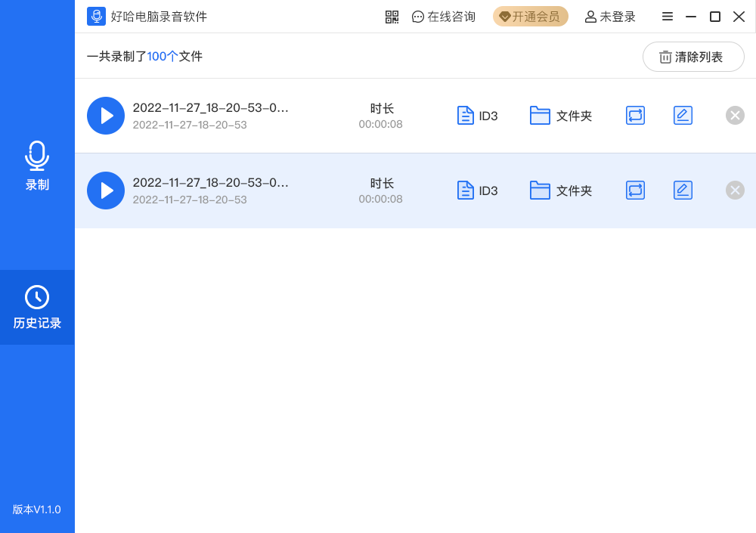Open the 文件夹 folder of the second recording
Viewport: 756px width, 533px height.
coord(562,190)
